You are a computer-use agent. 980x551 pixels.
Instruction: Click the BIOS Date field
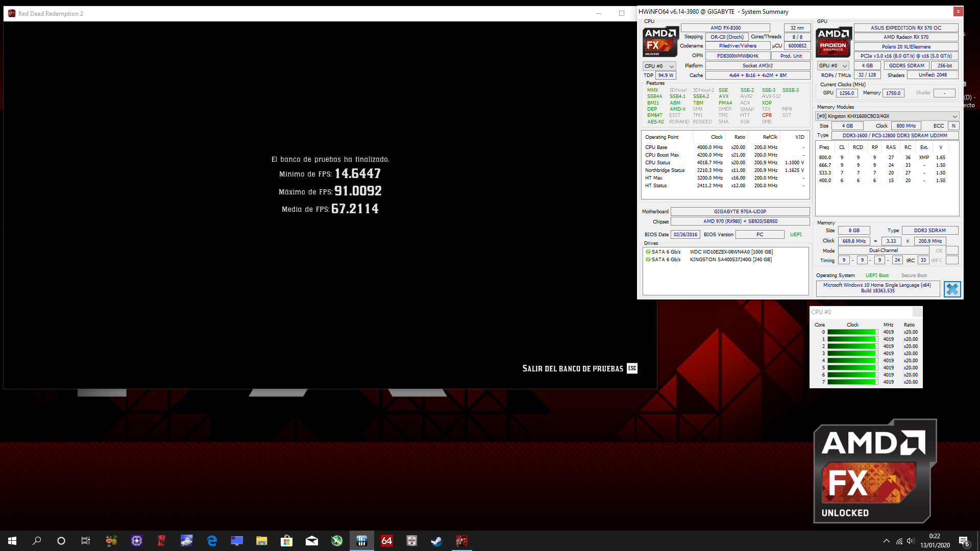tap(685, 235)
